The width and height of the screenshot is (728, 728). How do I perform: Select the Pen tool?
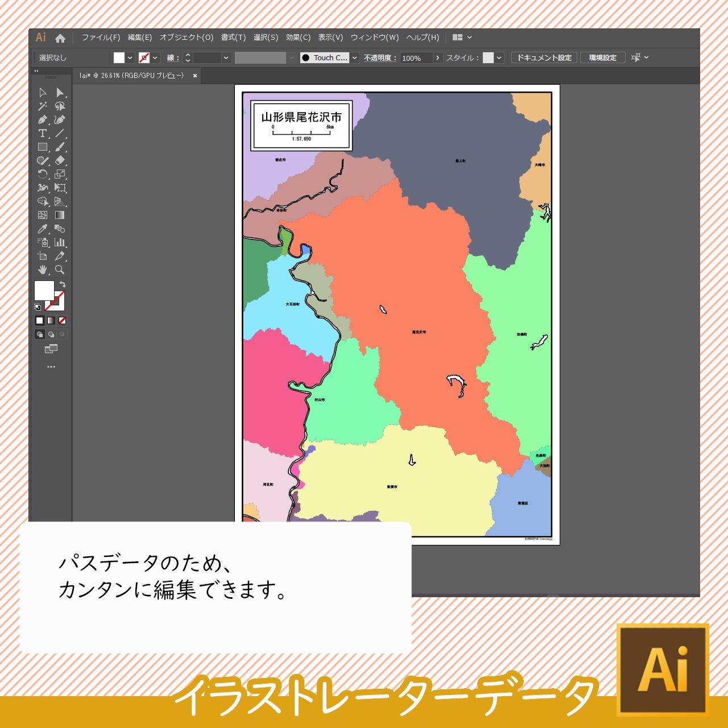pyautogui.click(x=43, y=120)
